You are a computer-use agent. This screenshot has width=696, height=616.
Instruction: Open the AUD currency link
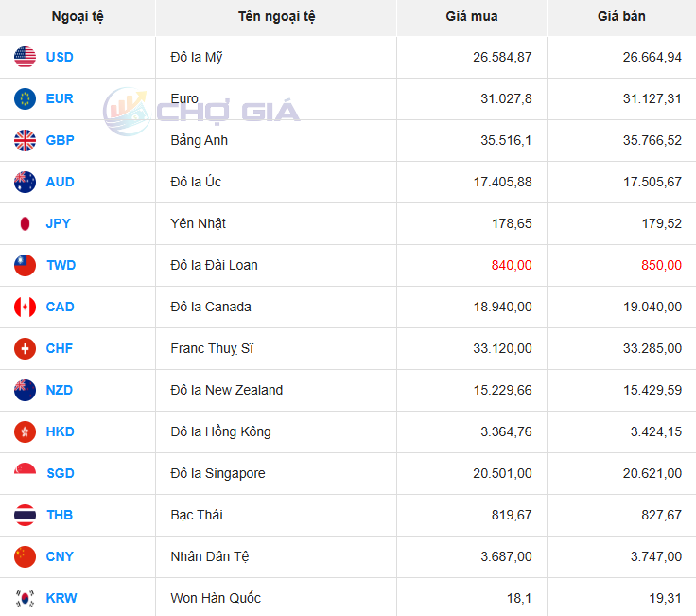60,182
